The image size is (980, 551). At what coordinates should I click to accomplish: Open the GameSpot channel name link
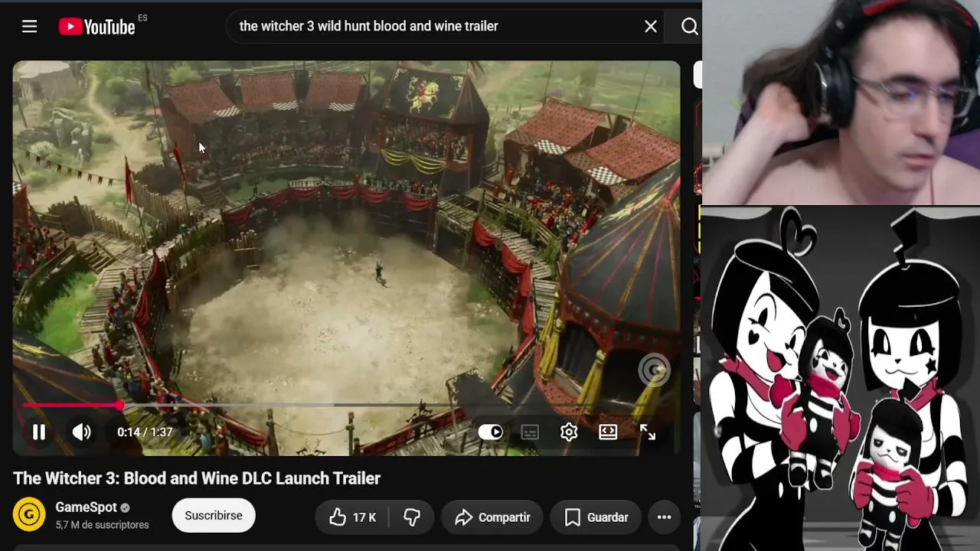click(x=86, y=507)
